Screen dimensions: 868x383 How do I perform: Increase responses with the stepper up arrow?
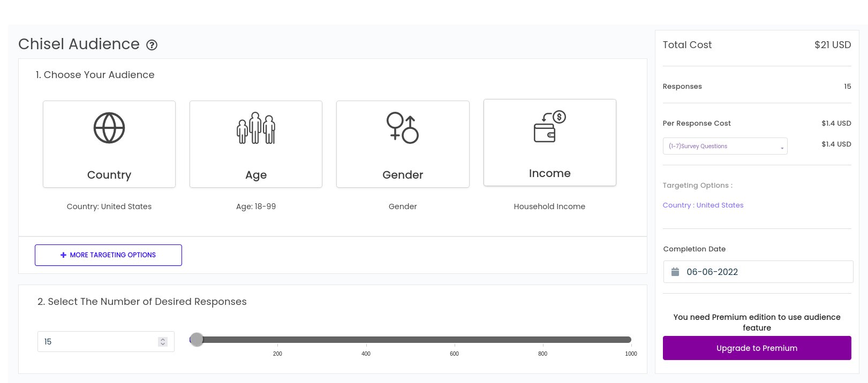coord(163,339)
